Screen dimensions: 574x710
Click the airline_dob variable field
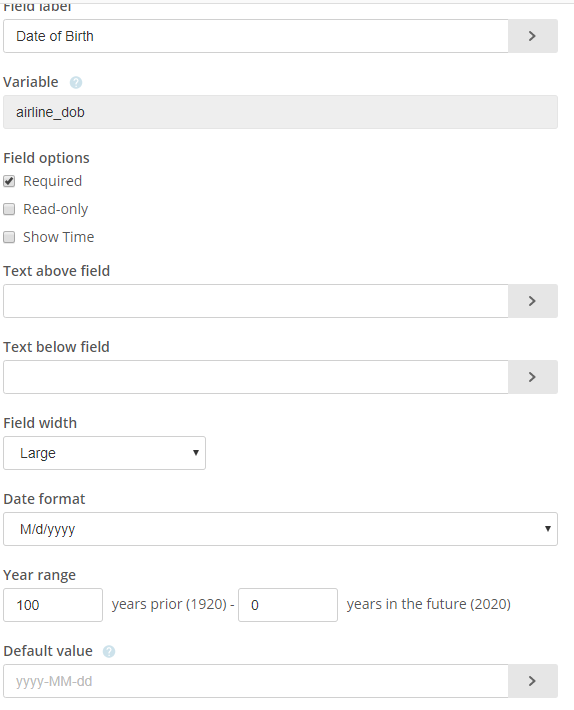[x=280, y=112]
